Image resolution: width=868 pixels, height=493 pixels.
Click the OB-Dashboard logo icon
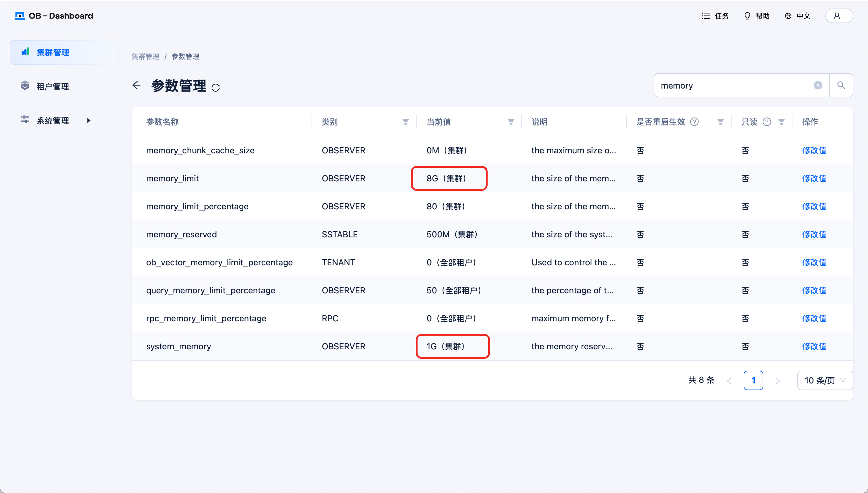click(20, 16)
